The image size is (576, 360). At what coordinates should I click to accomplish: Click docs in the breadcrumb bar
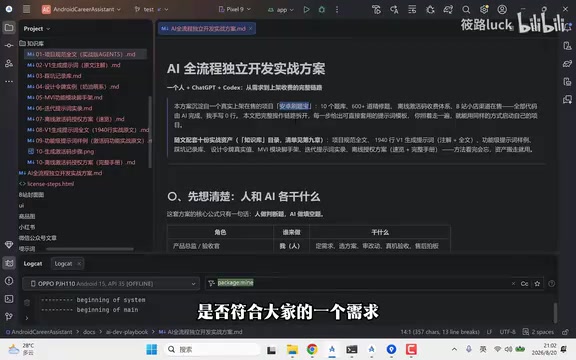(89, 332)
